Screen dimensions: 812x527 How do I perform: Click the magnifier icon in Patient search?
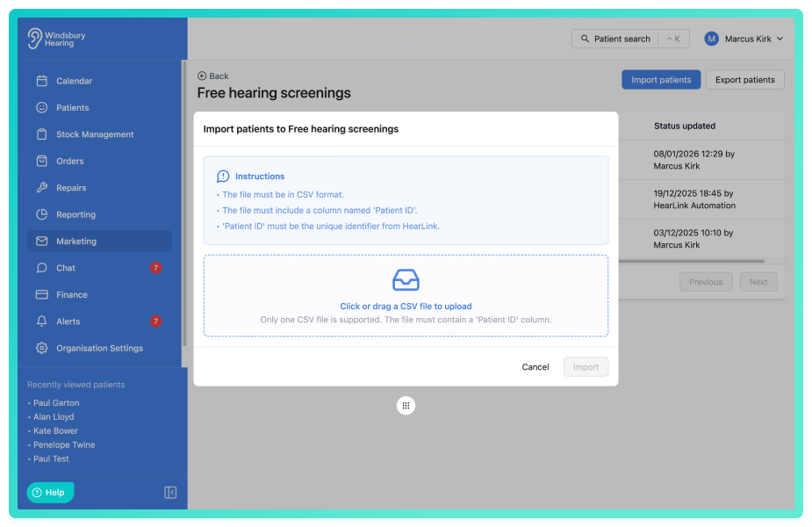pyautogui.click(x=585, y=39)
